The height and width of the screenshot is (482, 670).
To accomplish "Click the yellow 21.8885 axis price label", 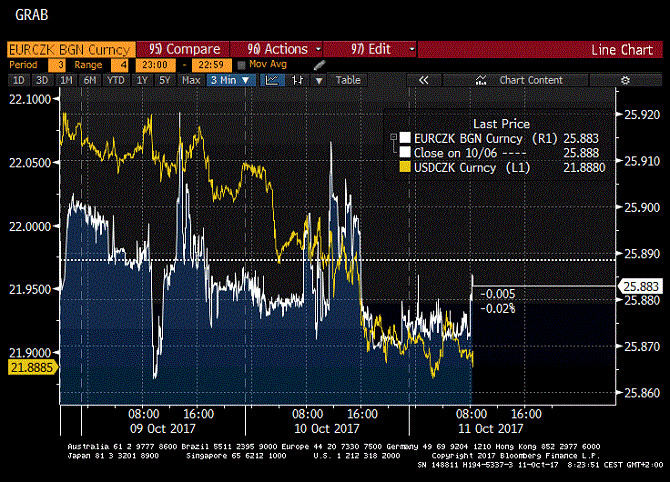I will click(32, 367).
